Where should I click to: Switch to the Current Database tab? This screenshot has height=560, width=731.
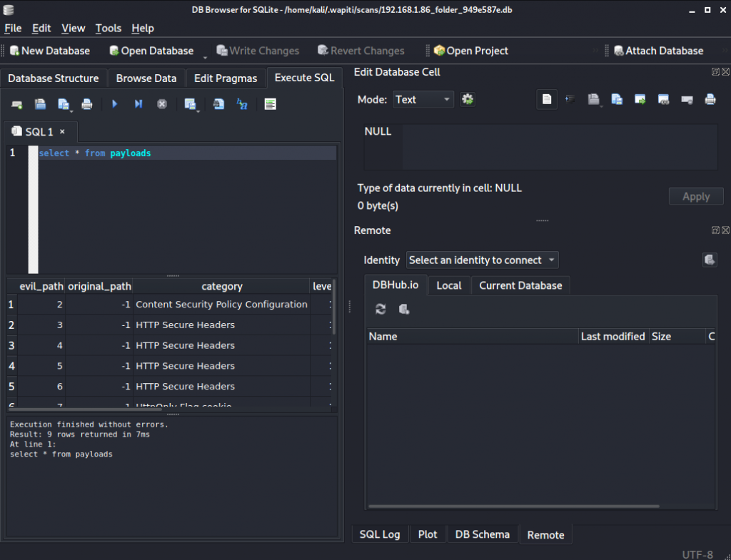[x=520, y=285]
